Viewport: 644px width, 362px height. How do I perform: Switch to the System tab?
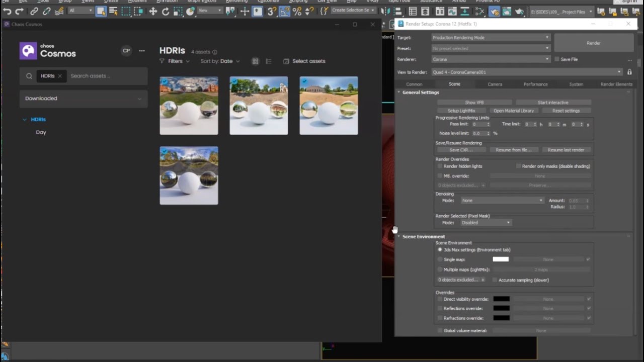576,84
